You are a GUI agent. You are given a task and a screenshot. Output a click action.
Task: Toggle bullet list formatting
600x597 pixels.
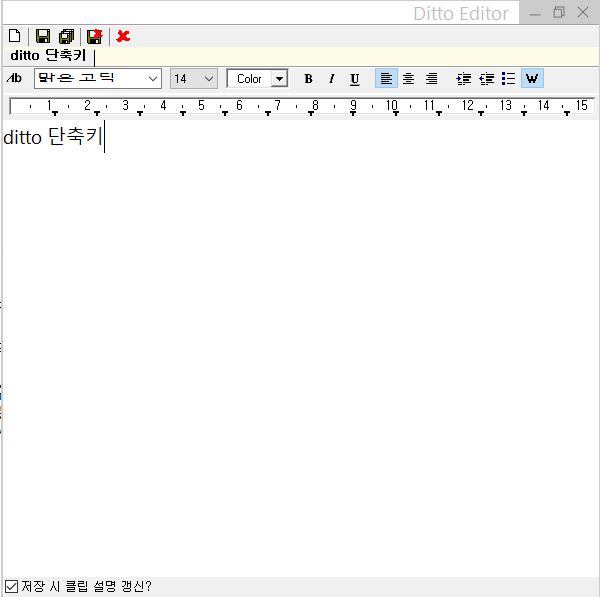click(x=509, y=78)
